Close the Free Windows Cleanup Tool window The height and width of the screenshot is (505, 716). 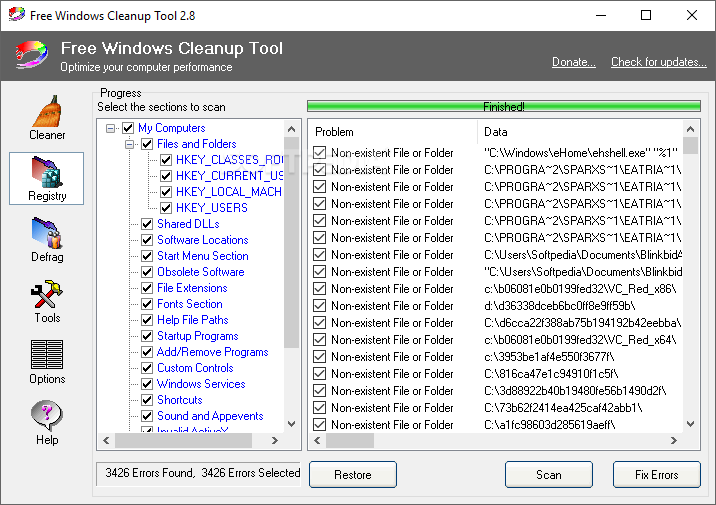click(691, 15)
